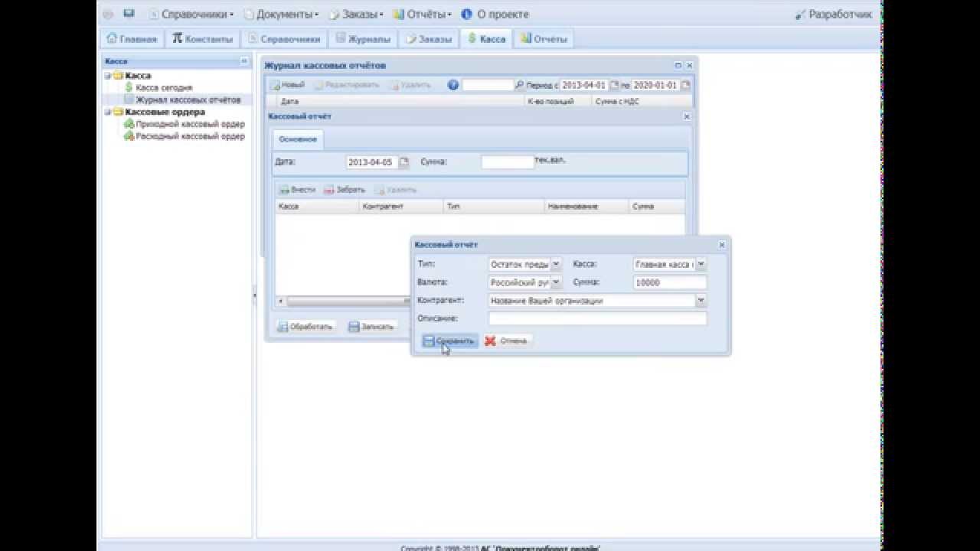The image size is (980, 551).
Task: Open the Отчёты top menu
Action: (422, 14)
